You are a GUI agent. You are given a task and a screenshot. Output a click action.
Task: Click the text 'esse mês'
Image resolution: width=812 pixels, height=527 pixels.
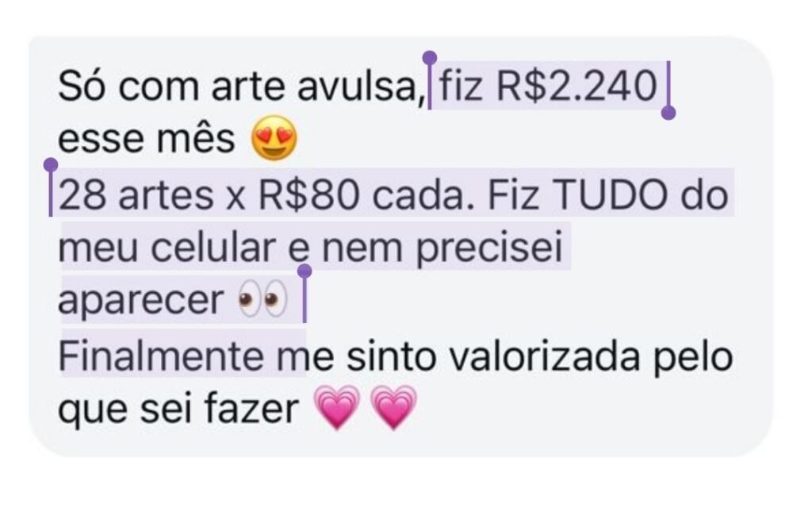(147, 139)
